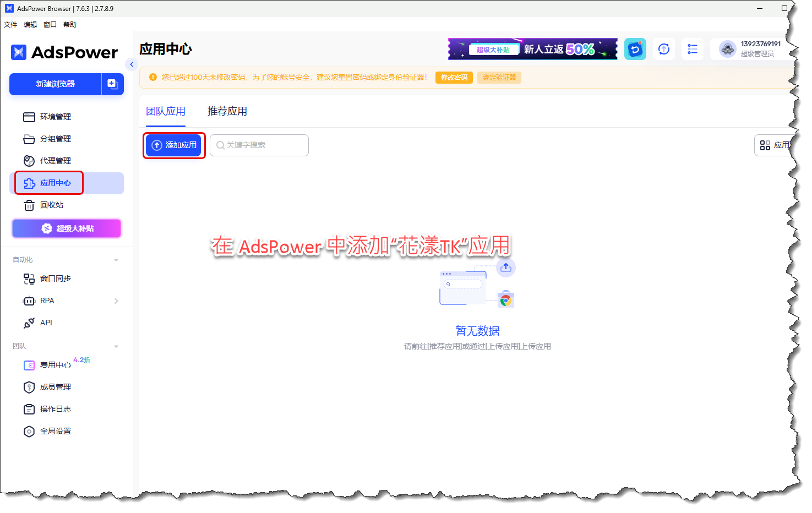The image size is (812, 513).
Task: Open 回收站 trash item
Action: [x=51, y=205]
